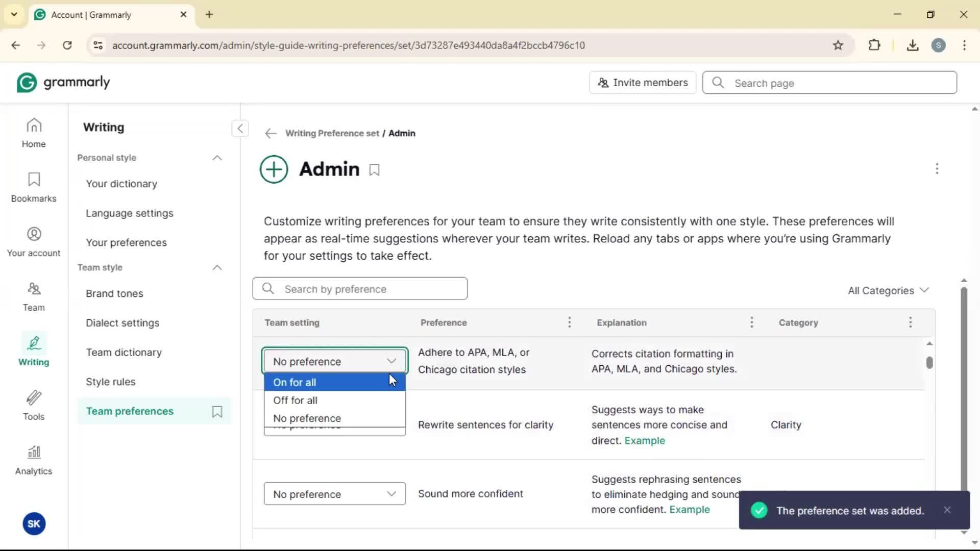This screenshot has height=551, width=980.
Task: Dismiss the preference set added notification
Action: click(x=947, y=510)
